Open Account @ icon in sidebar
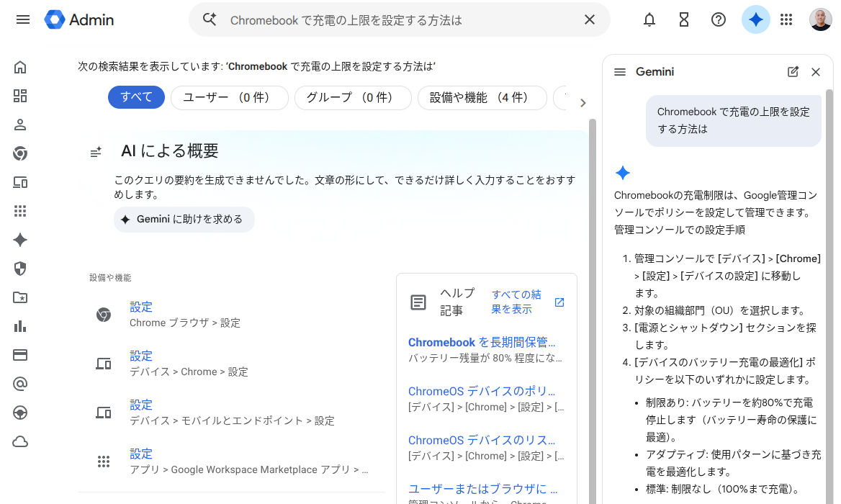 [20, 384]
